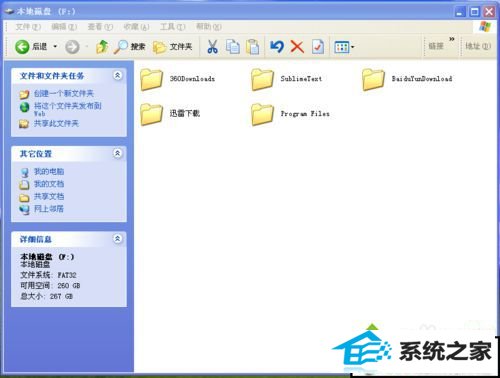Open the 工具 (Tools) menu
Screen dimensions: 500x378
[x=172, y=27]
